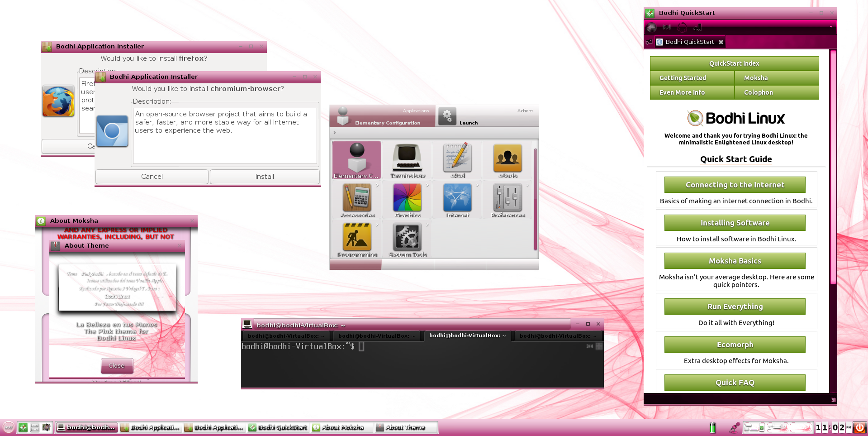
Task: Open a new tab in QuickStart browser
Action: click(649, 42)
